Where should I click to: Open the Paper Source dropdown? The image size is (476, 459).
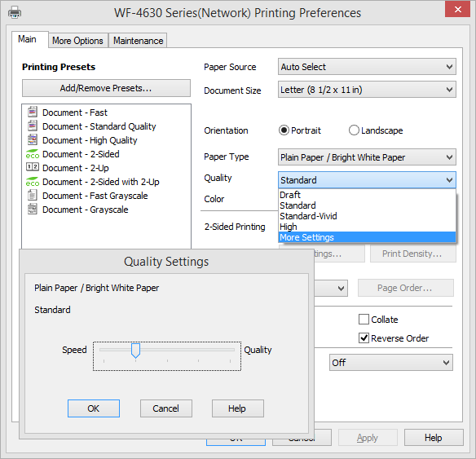(x=367, y=67)
